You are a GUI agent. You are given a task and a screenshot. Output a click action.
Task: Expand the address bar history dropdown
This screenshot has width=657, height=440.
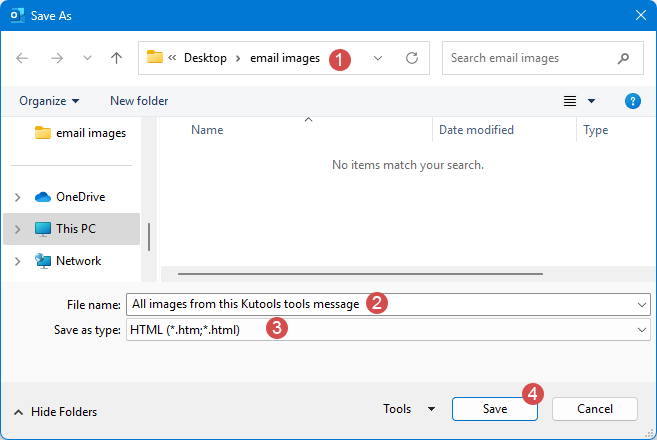coord(377,58)
